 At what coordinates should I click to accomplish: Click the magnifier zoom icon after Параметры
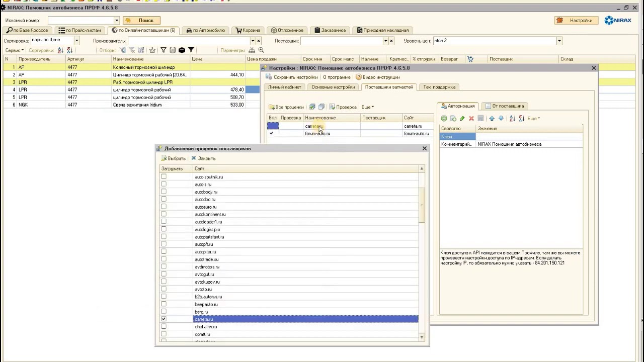click(x=261, y=50)
